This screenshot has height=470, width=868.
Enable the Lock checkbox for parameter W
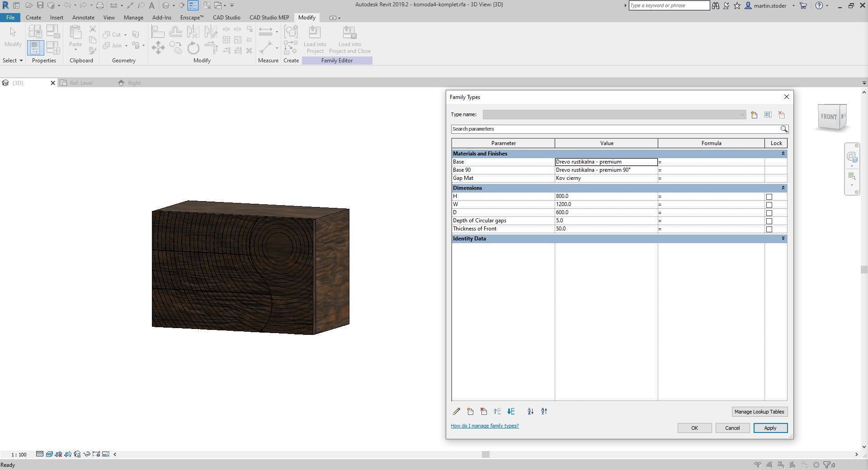[x=769, y=204]
